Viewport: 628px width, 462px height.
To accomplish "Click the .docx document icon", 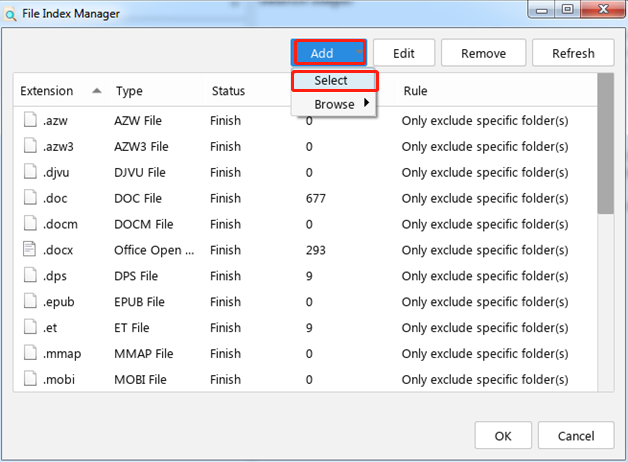I will click(x=30, y=250).
